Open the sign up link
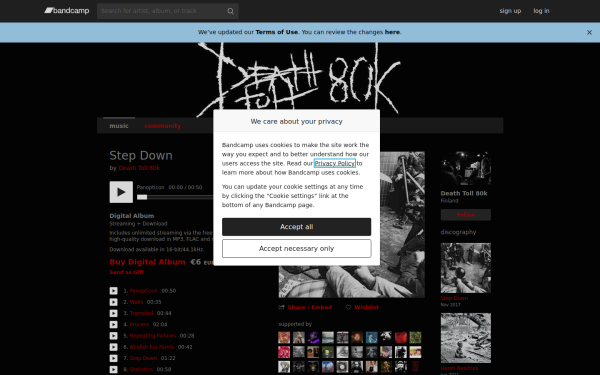 pyautogui.click(x=510, y=11)
